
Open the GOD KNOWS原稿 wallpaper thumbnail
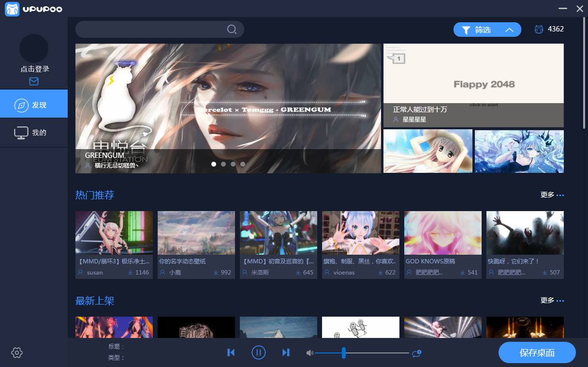pos(442,233)
